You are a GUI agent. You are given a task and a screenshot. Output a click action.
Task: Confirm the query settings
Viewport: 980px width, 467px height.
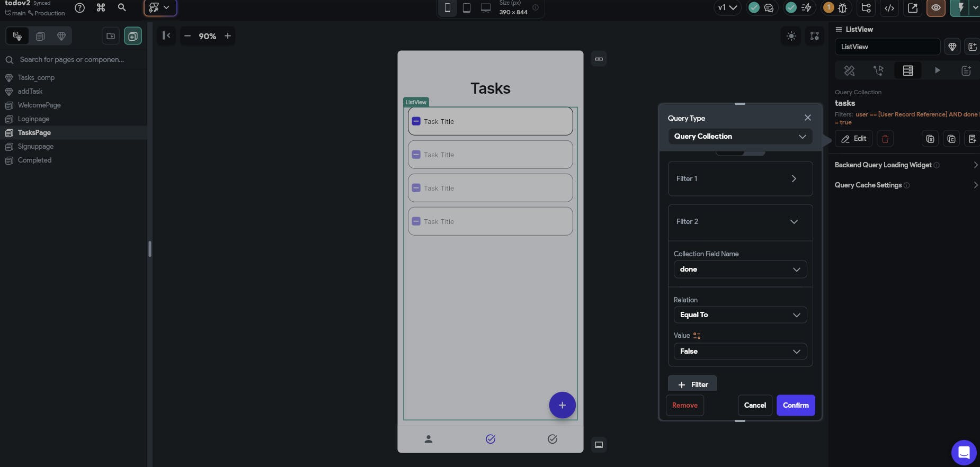pyautogui.click(x=796, y=406)
